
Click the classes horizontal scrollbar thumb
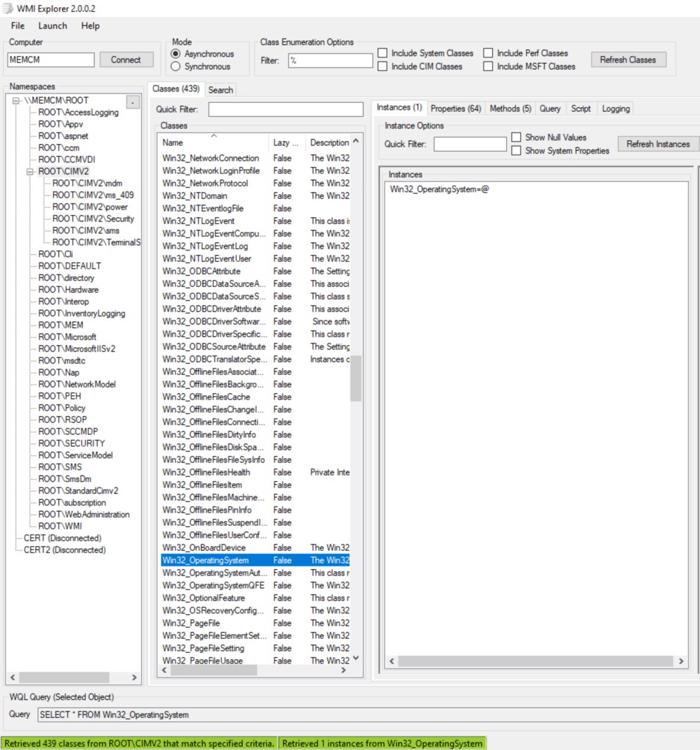[x=213, y=670]
